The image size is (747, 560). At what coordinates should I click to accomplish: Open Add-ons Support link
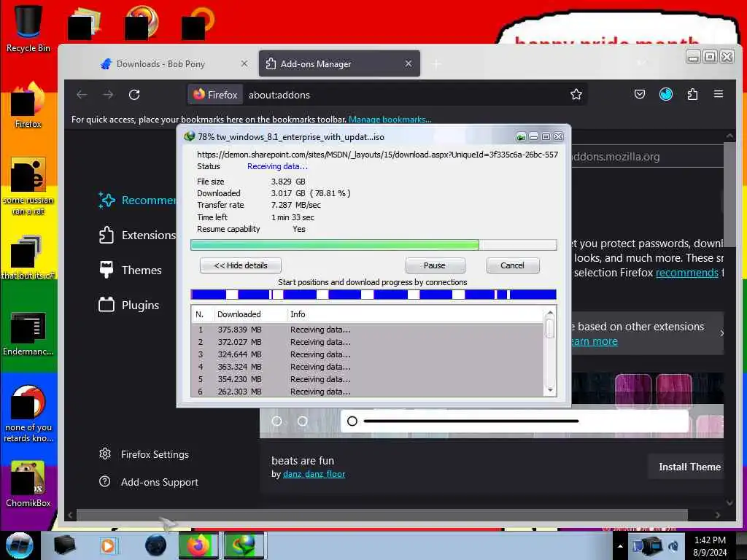pos(149,482)
